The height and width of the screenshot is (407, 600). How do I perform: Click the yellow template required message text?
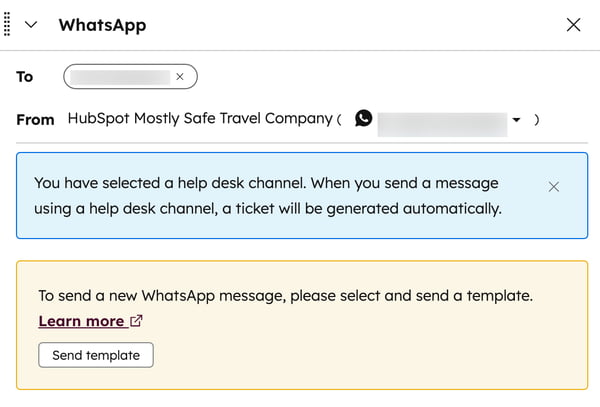coord(285,296)
